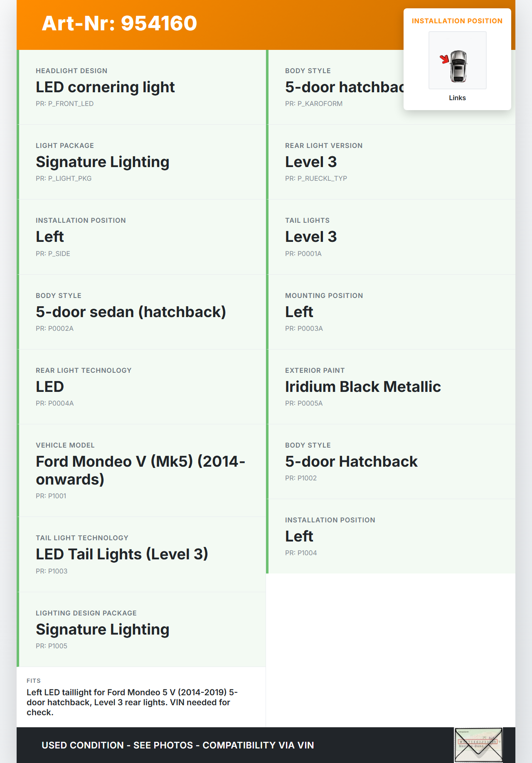
Task: Click the 5-door sedan (hatchback) body style
Action: (x=131, y=312)
